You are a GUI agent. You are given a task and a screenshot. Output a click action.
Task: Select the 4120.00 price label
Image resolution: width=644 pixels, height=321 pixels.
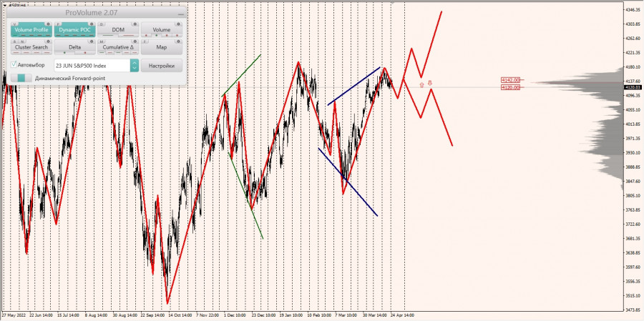(510, 87)
